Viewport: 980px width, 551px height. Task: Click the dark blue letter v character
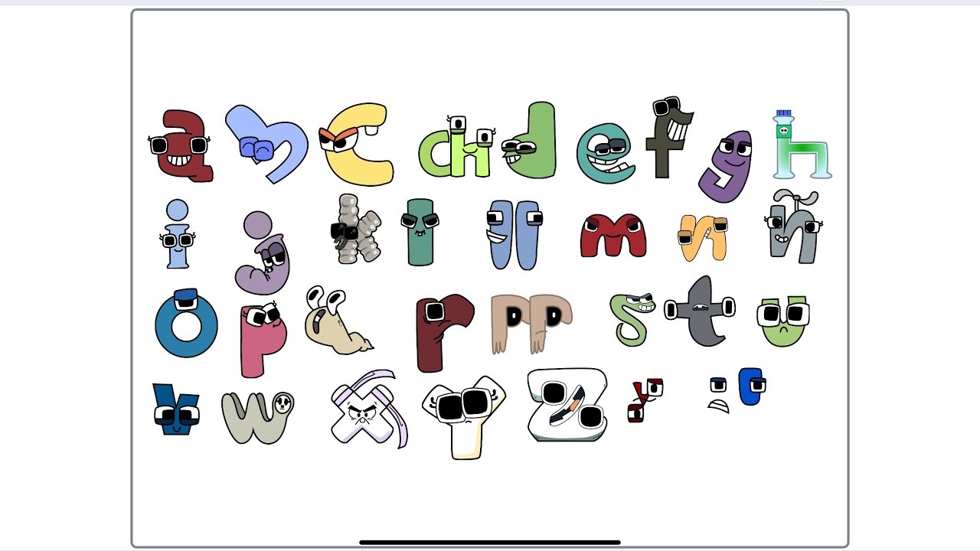point(176,409)
